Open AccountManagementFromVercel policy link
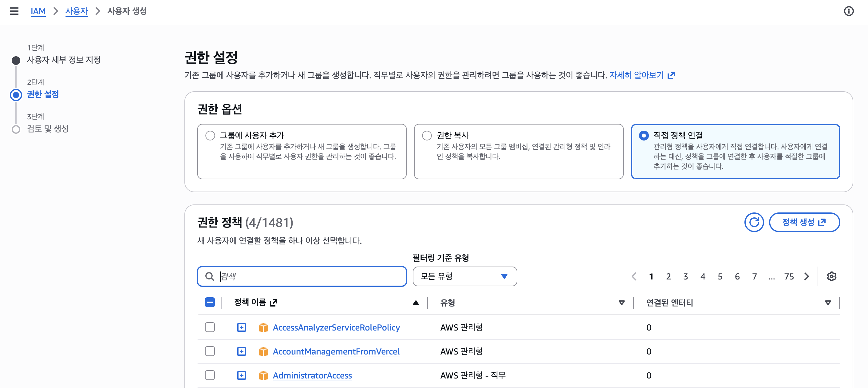 point(336,352)
